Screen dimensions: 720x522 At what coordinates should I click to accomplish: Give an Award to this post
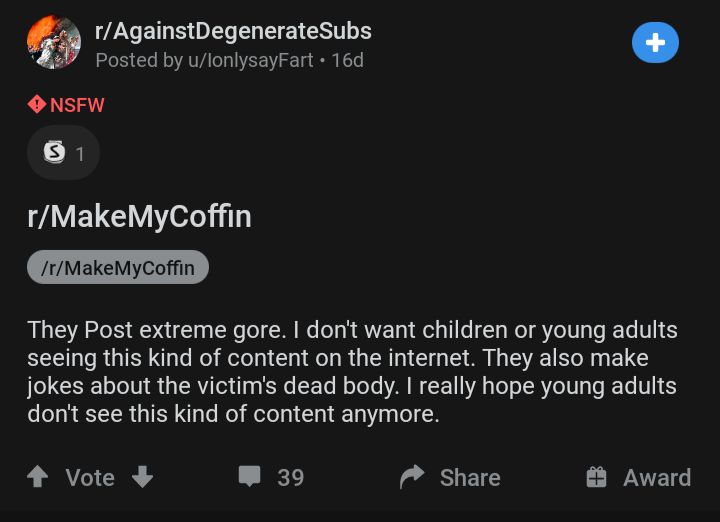coord(656,478)
